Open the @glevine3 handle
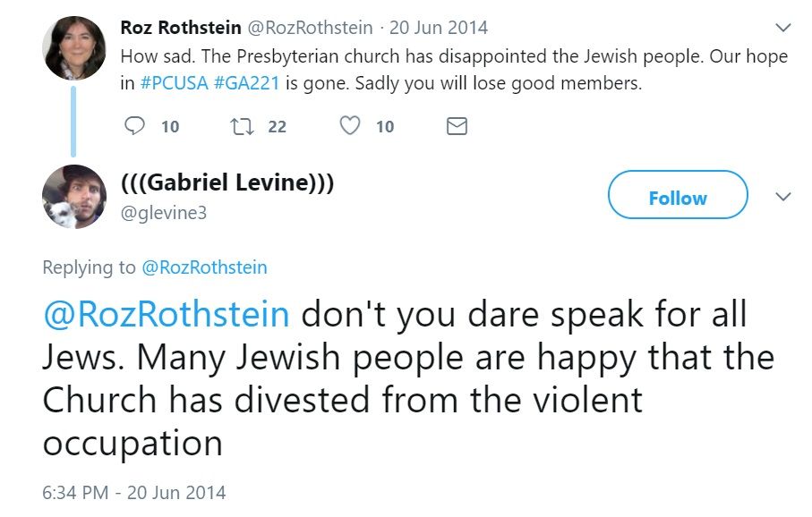Viewport: 812px width, 517px height. click(164, 213)
